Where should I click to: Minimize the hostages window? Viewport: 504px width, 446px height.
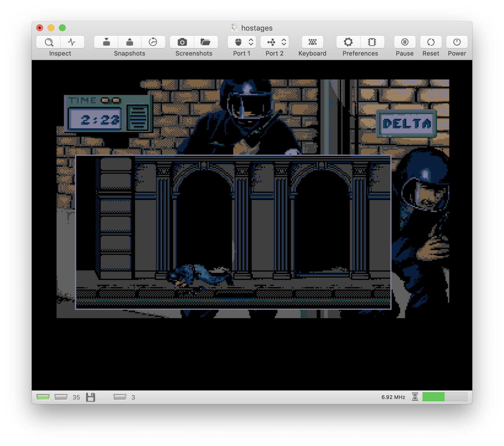(x=51, y=28)
